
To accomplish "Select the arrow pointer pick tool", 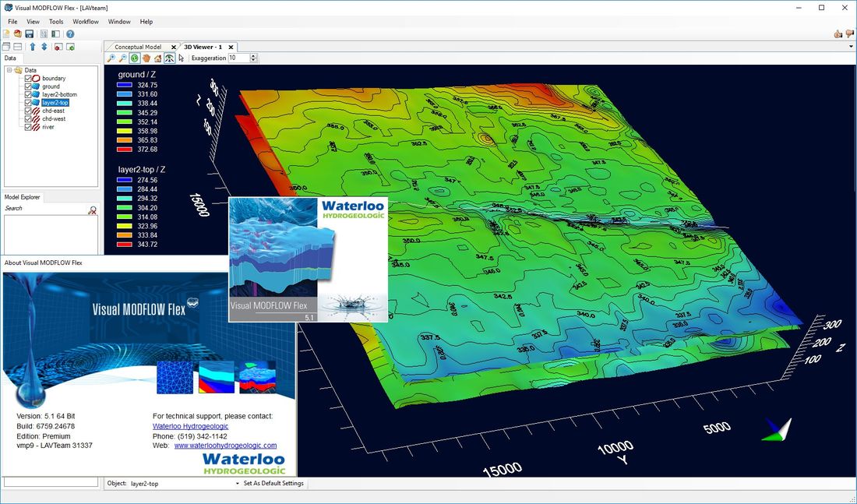I will pyautogui.click(x=181, y=58).
